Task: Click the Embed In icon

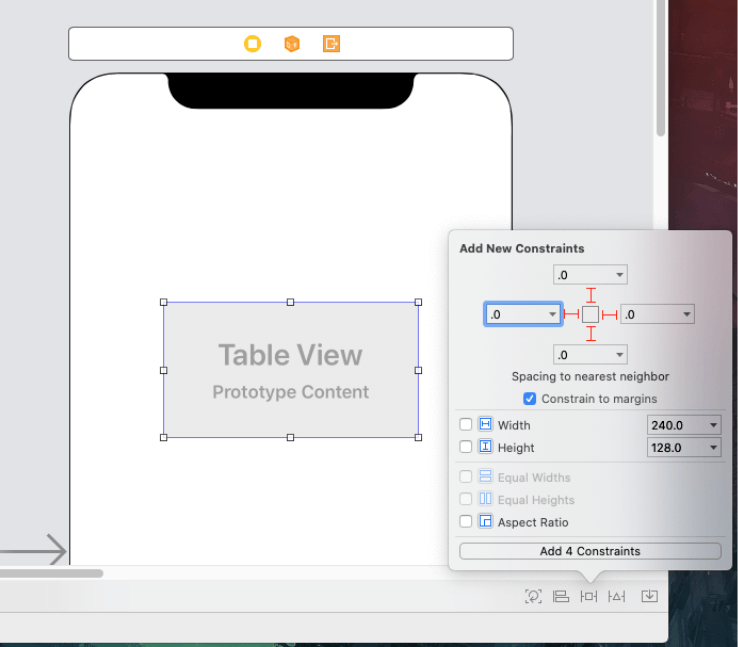Action: 650,596
